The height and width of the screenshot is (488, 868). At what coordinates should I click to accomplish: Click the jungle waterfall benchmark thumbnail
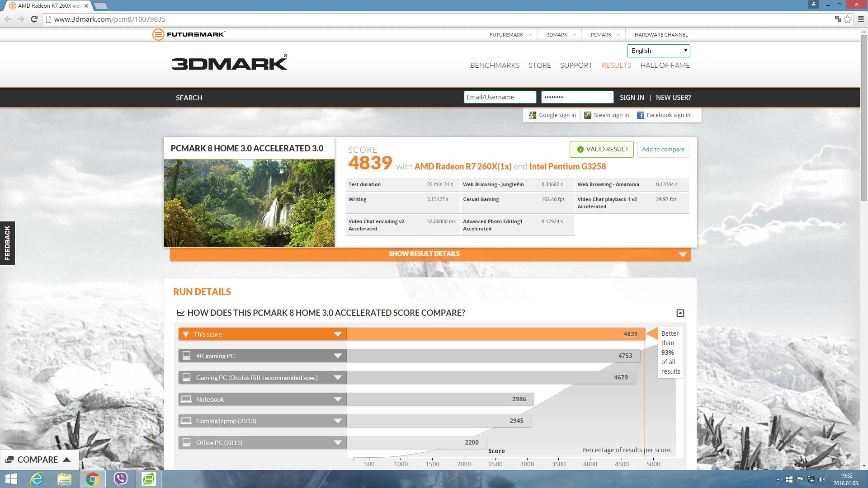click(x=249, y=203)
